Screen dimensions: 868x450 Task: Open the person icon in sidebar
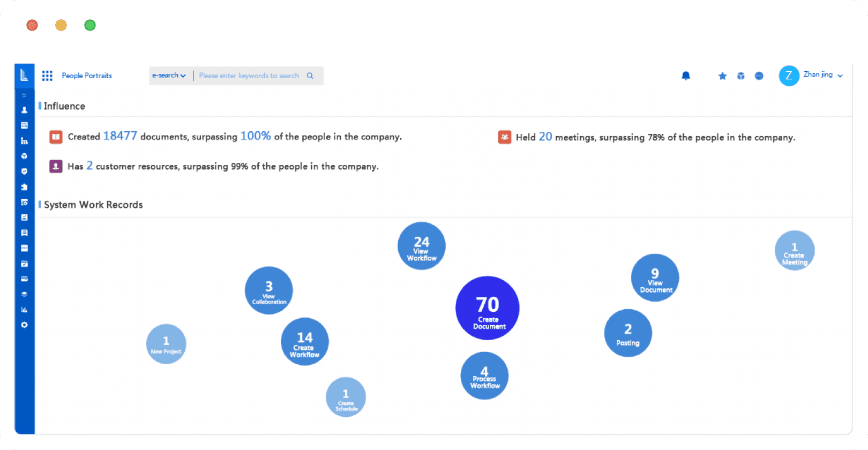click(x=24, y=110)
